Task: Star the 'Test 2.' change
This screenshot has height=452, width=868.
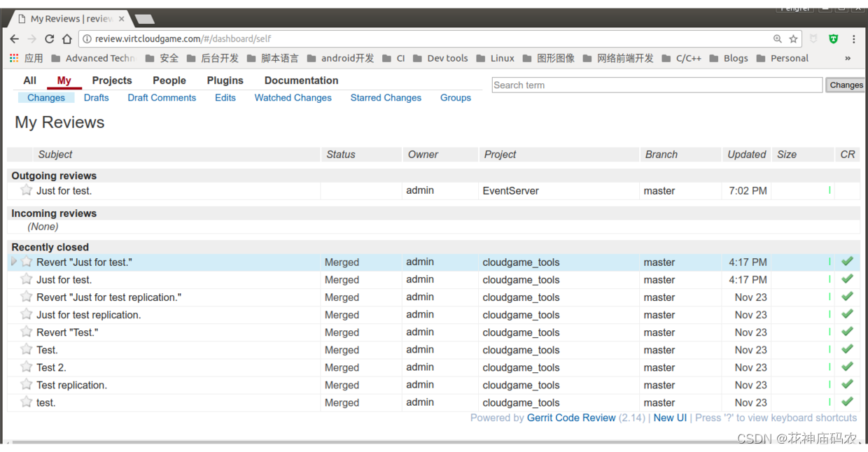Action: tap(27, 367)
